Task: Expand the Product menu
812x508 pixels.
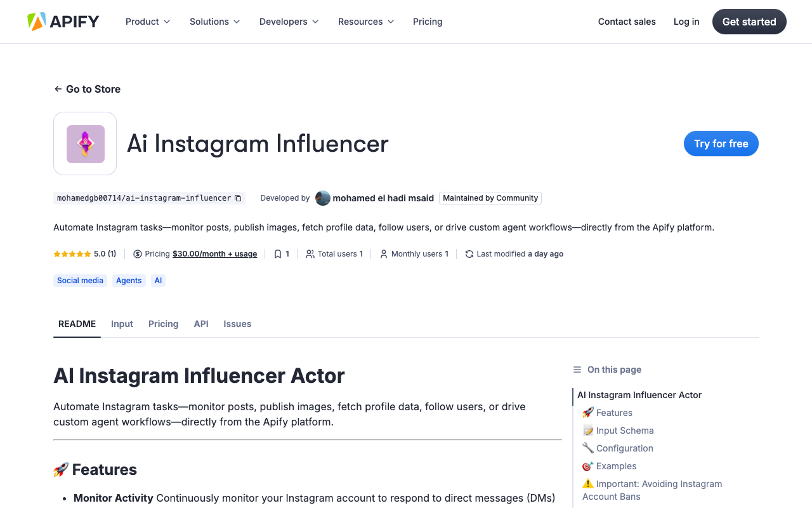Action: (148, 22)
